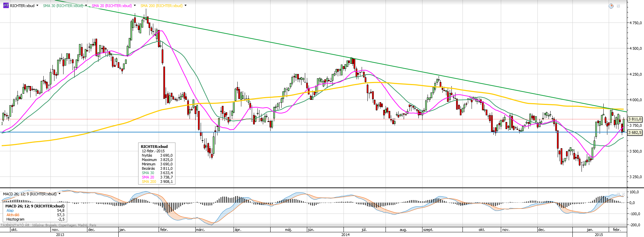Image resolution: width=644 pixels, height=237 pixels.
Task: Open the SMA 30 indicator dropdown
Action: click(x=86, y=6)
